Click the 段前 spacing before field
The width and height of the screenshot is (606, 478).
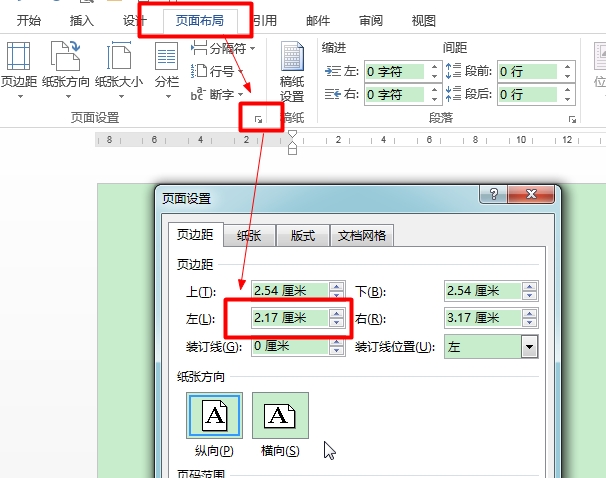tap(528, 71)
